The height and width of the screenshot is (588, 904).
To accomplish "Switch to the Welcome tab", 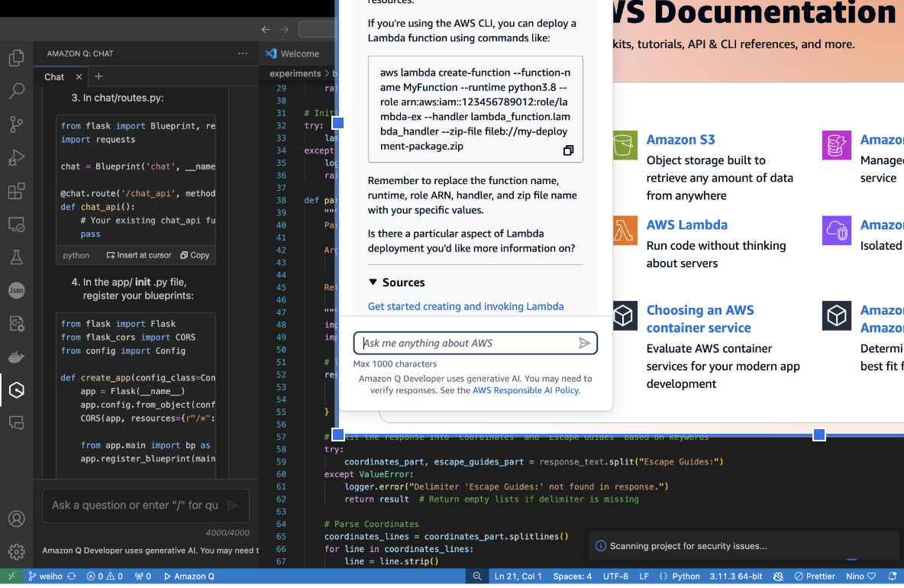I will point(293,53).
